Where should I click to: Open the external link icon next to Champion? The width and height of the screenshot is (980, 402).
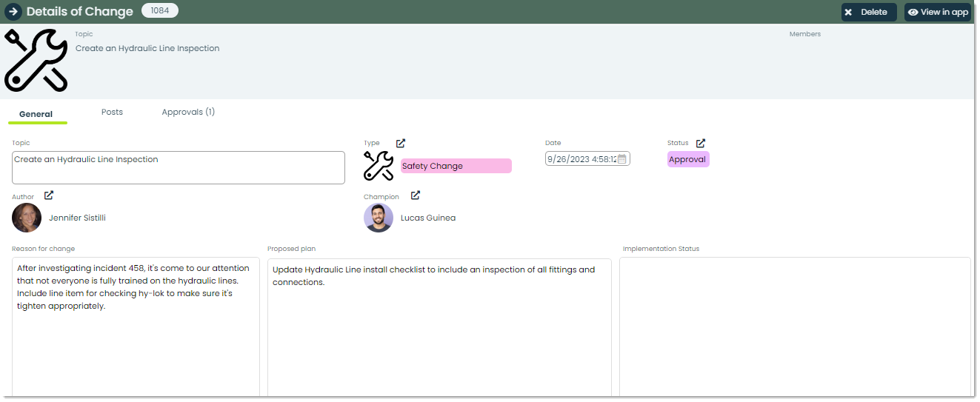click(416, 195)
